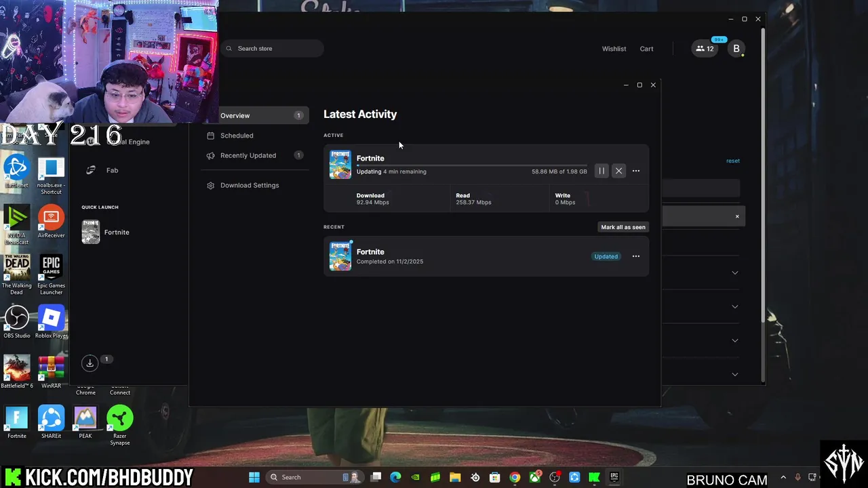This screenshot has height=488, width=868.
Task: Clear the highlighted filter with its x
Action: coord(737,216)
